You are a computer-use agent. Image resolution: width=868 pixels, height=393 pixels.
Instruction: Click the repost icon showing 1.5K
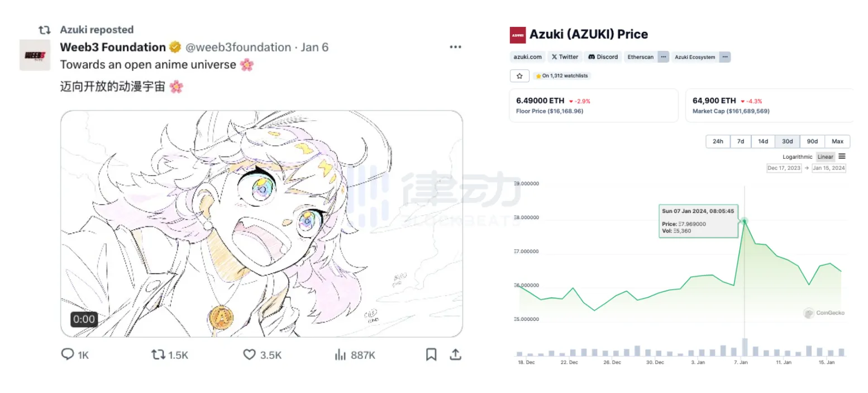tap(158, 354)
